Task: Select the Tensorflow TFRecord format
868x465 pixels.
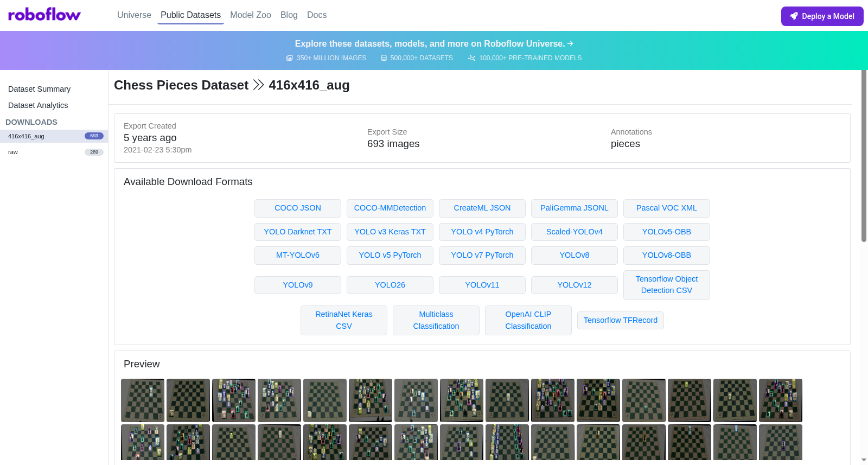Action: pyautogui.click(x=621, y=320)
